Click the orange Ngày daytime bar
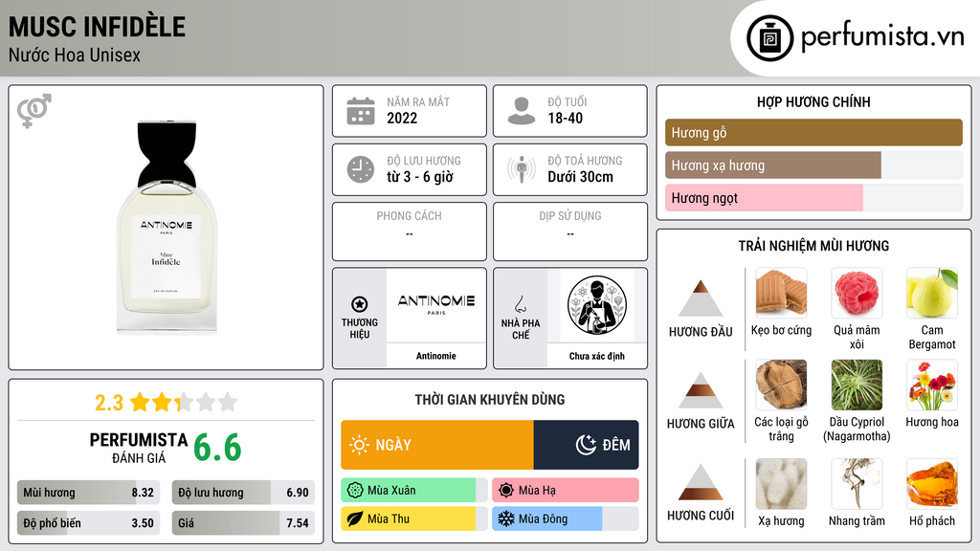The height and width of the screenshot is (551, 980). [436, 445]
